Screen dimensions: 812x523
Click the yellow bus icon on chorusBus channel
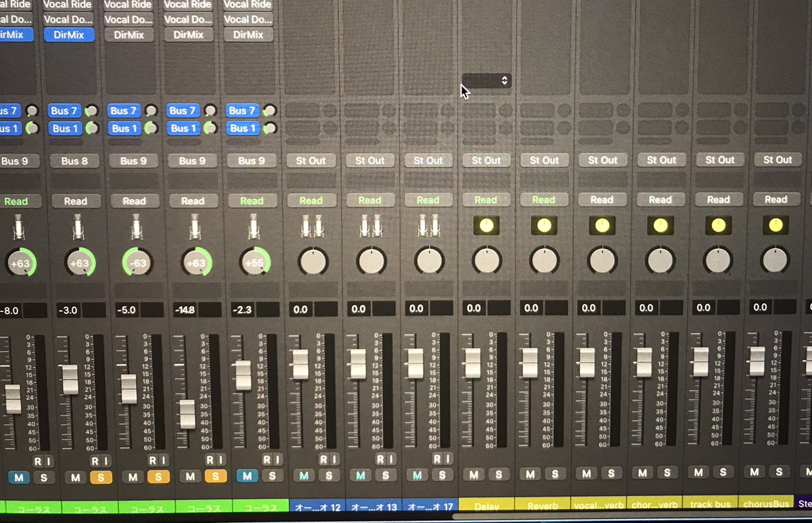click(x=776, y=225)
